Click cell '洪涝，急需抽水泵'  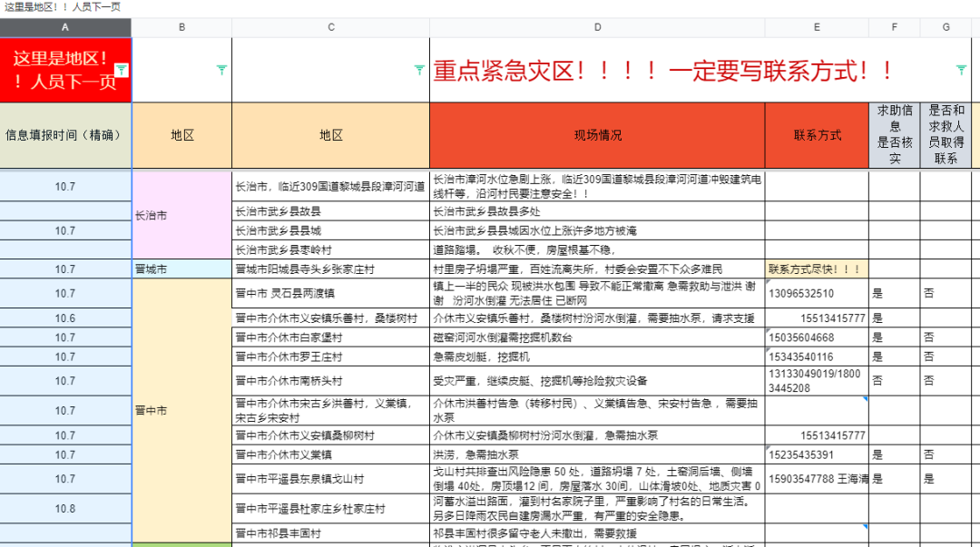[597, 454]
